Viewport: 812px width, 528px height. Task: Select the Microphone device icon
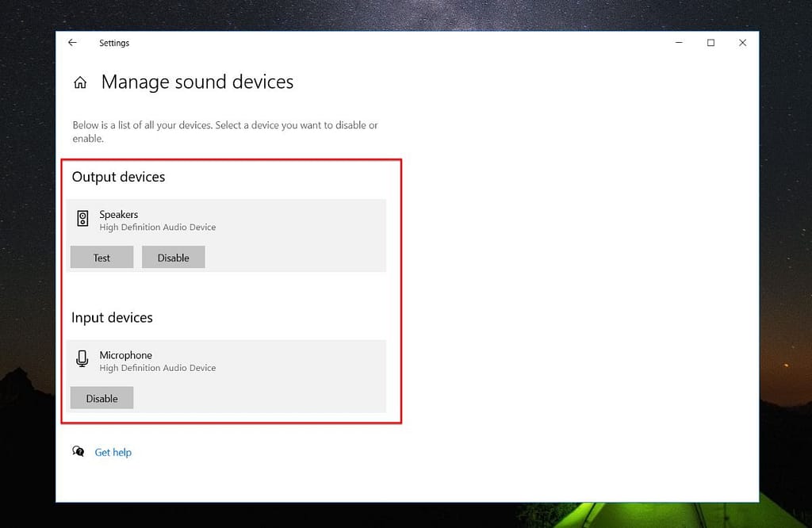[82, 358]
